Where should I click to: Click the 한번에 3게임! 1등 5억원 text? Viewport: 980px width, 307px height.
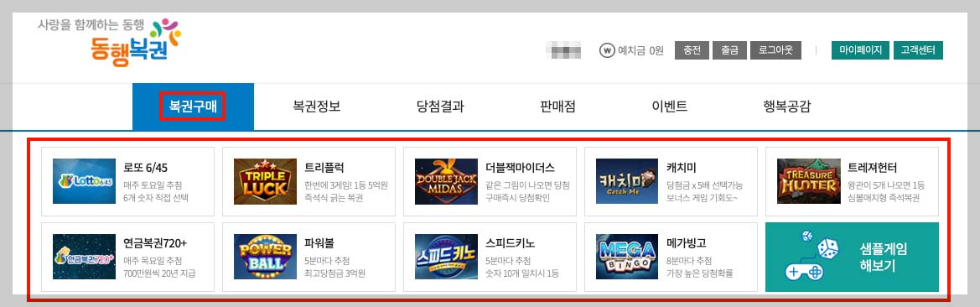(346, 185)
